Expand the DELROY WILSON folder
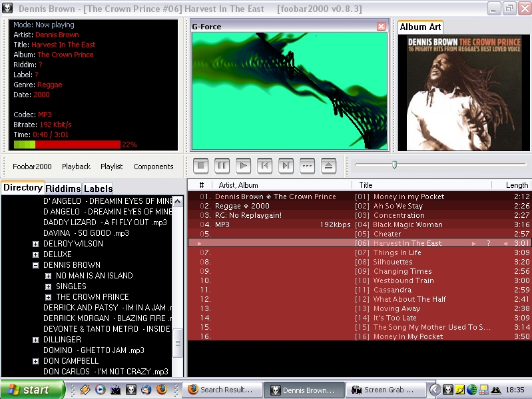532x399 pixels. (x=36, y=244)
